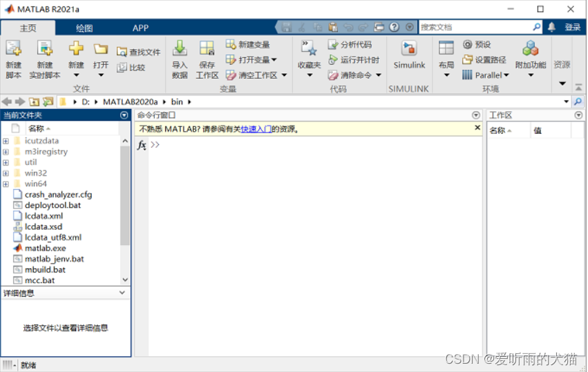The height and width of the screenshot is (372, 588).
Task: Click Add-Ons (附加功能) cubes icon
Action: point(530,49)
